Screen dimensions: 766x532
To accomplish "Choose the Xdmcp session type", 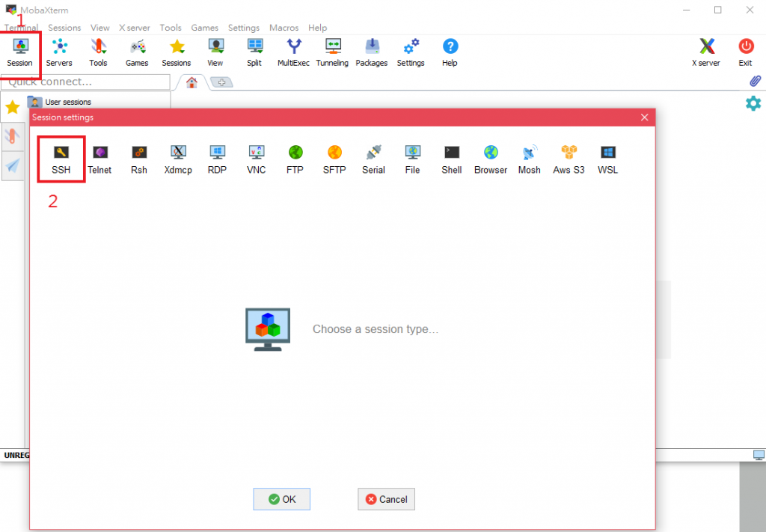I will point(178,159).
